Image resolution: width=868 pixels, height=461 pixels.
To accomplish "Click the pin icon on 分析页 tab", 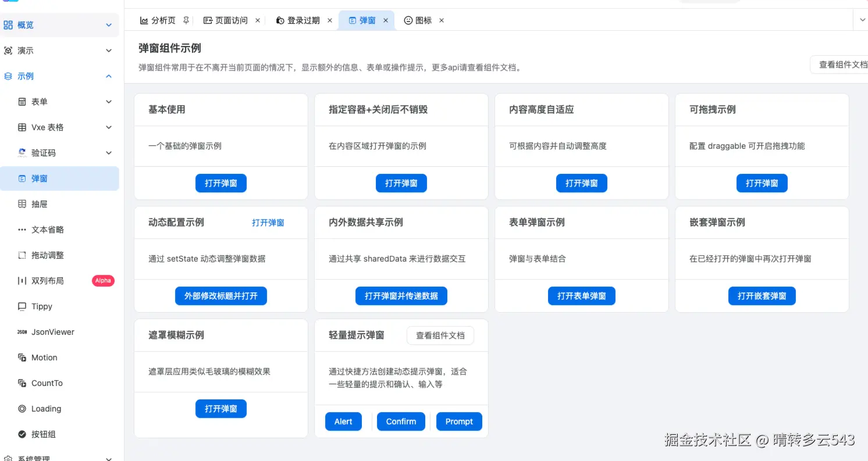I will click(x=186, y=20).
